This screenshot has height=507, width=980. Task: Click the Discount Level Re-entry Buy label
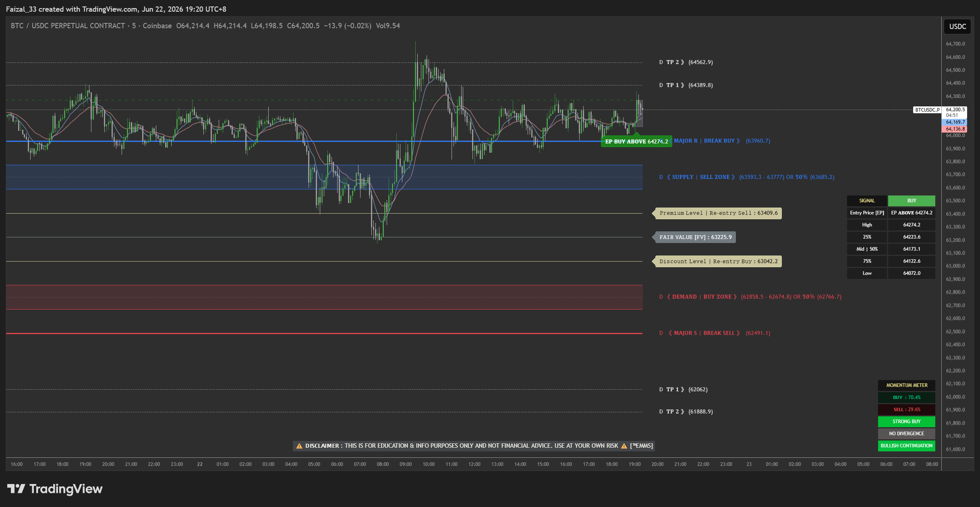tap(718, 262)
